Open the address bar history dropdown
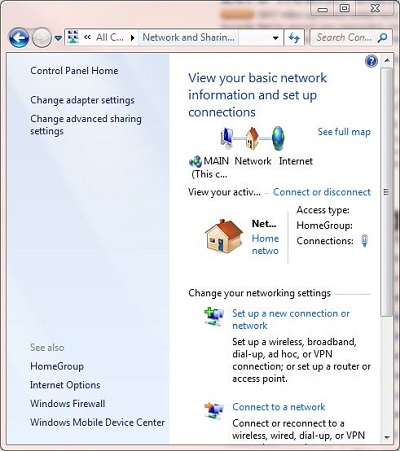This screenshot has height=451, width=400. click(x=276, y=38)
